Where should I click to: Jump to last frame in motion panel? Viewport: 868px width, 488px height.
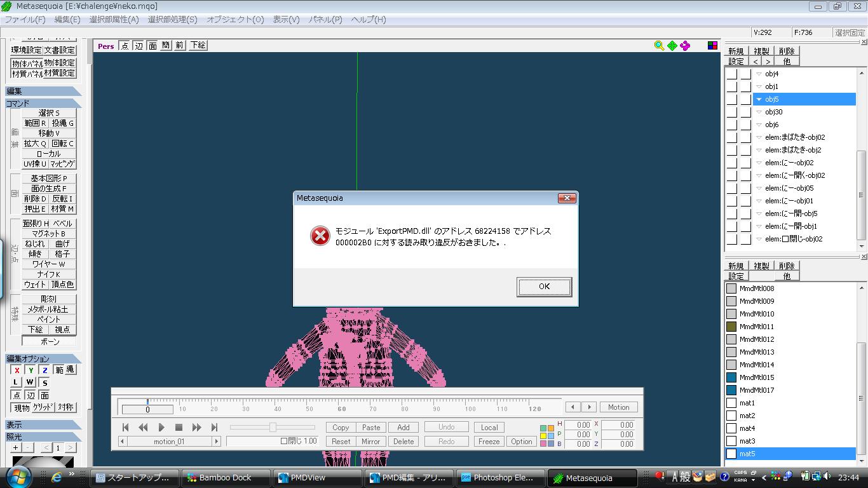[x=215, y=428]
